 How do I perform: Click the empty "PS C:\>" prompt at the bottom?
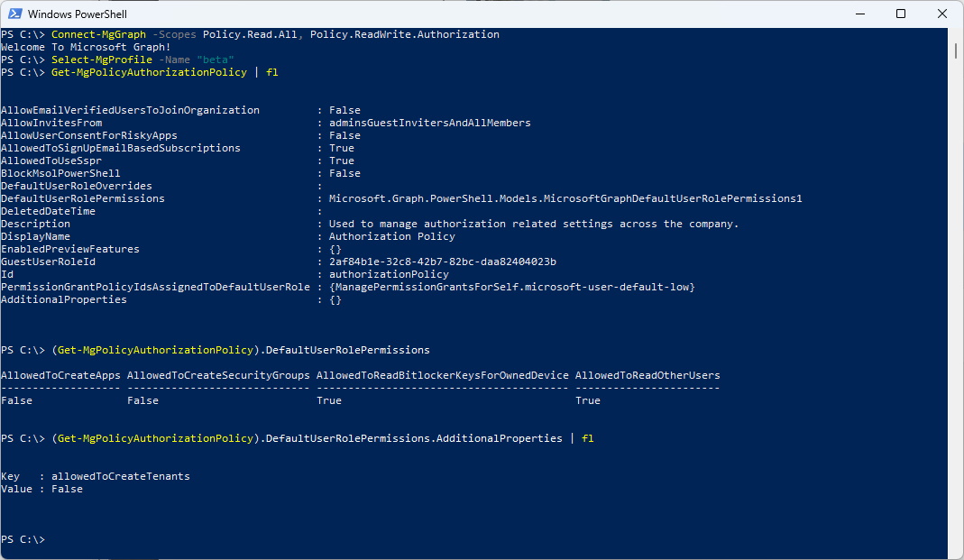[x=23, y=540]
